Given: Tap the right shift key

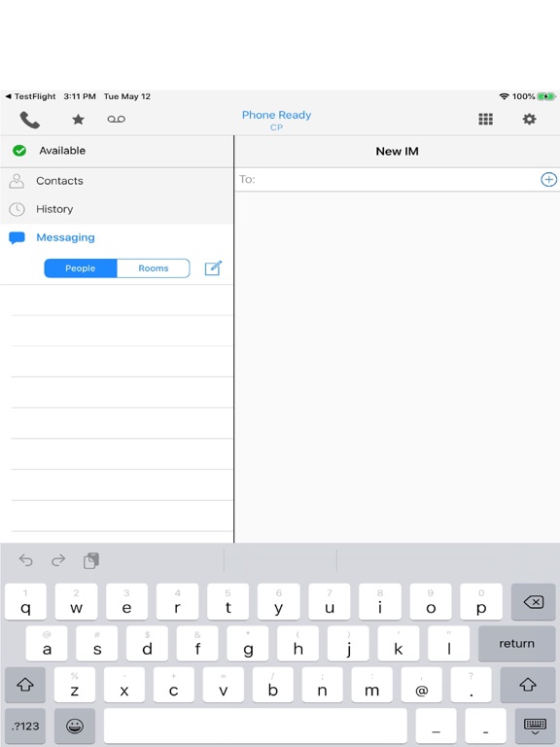Looking at the screenshot, I should (528, 685).
